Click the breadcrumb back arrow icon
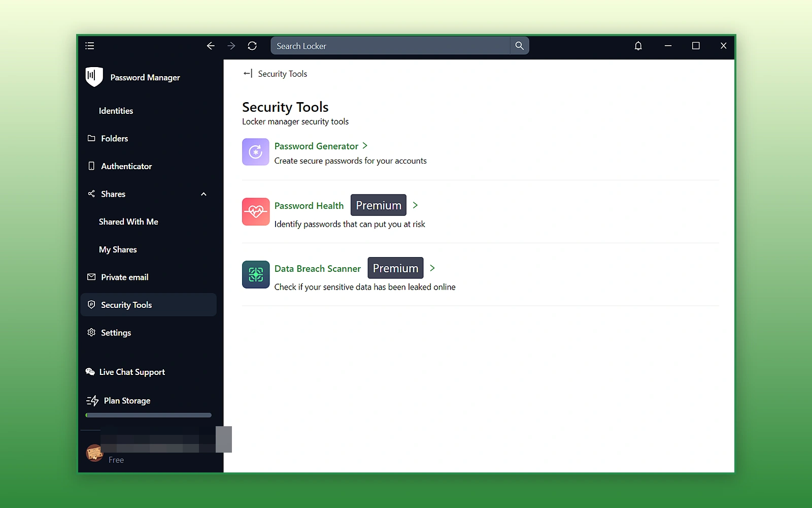The width and height of the screenshot is (812, 508). pyautogui.click(x=248, y=74)
